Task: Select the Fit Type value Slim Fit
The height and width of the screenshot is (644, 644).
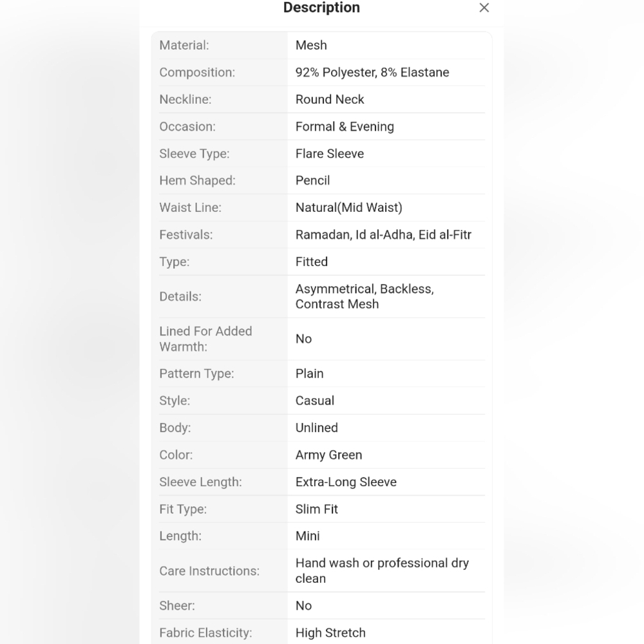Action: [x=316, y=509]
